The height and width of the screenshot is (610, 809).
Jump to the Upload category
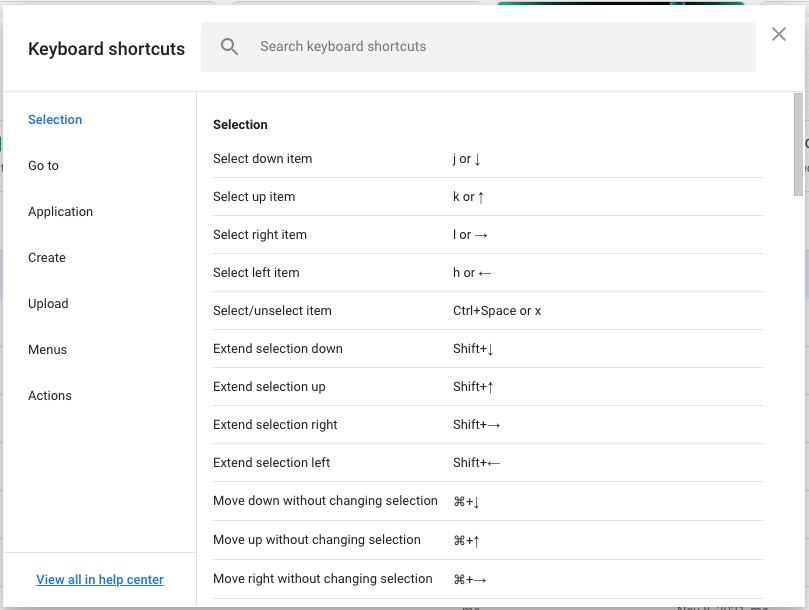(48, 304)
